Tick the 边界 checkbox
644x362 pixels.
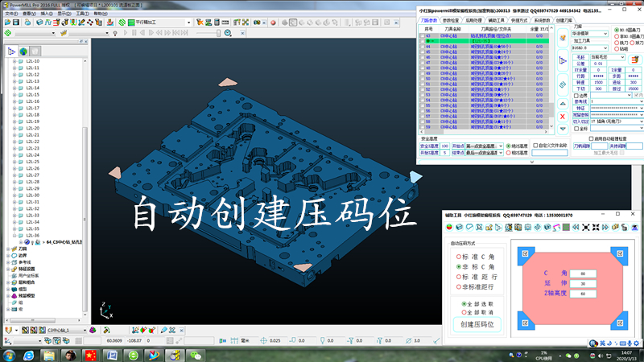coord(576,95)
